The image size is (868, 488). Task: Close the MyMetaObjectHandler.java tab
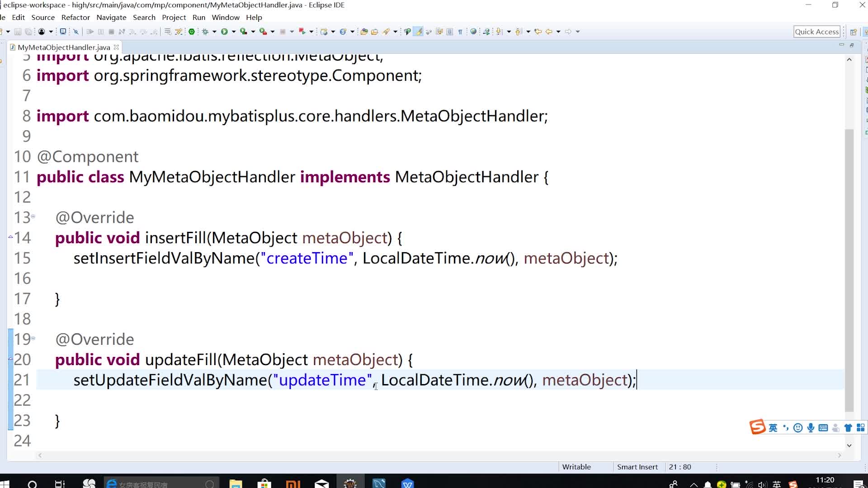pos(116,47)
